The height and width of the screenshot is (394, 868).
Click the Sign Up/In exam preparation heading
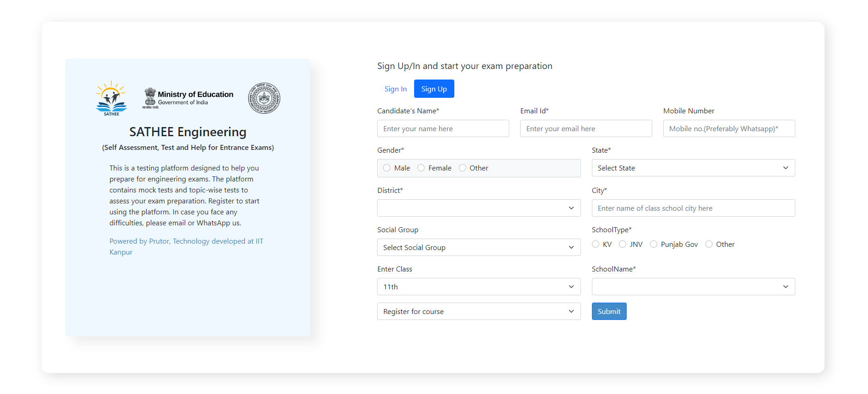coord(465,66)
